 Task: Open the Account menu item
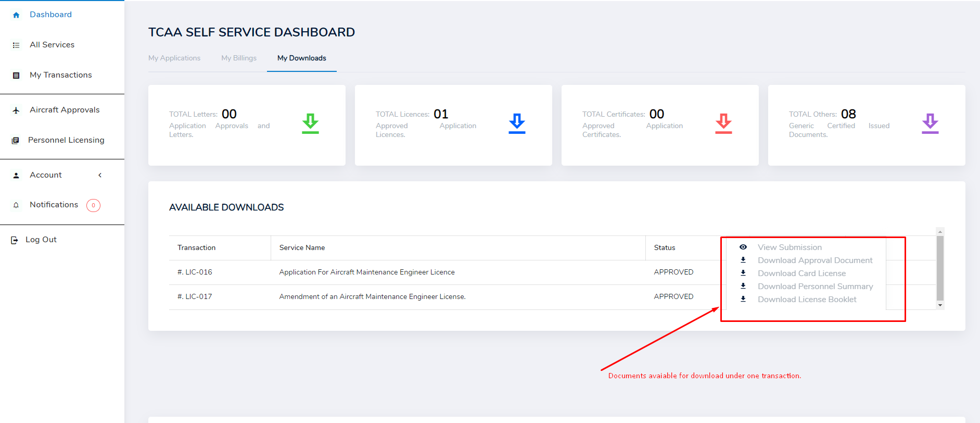(46, 175)
